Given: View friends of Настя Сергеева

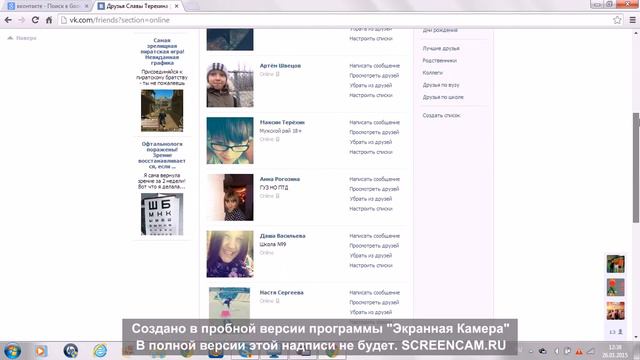Looking at the screenshot, I should [374, 302].
